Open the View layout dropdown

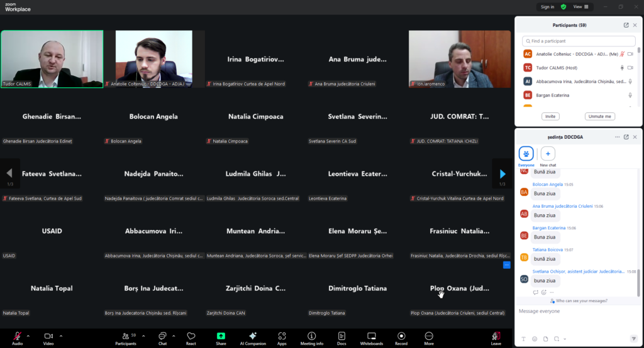tap(581, 7)
